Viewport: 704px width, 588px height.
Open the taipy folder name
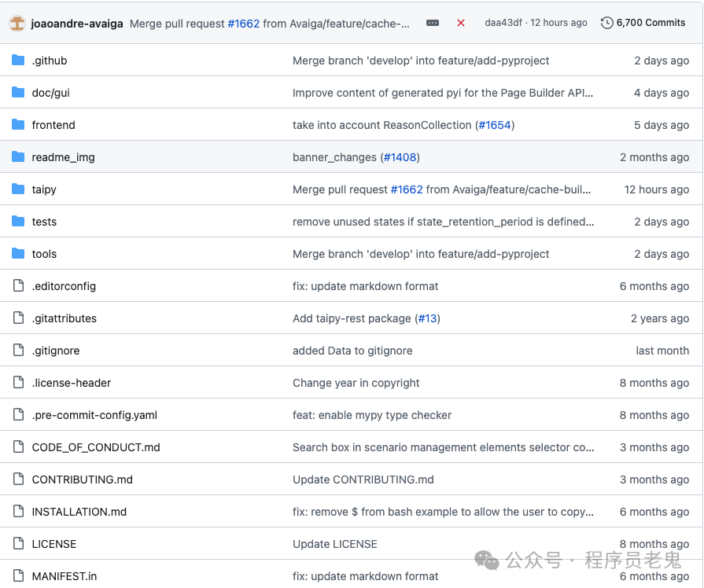point(44,190)
